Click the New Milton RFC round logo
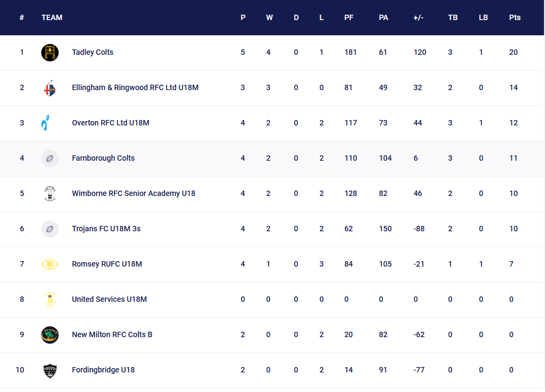Viewport: 545px width, 392px height. point(50,335)
